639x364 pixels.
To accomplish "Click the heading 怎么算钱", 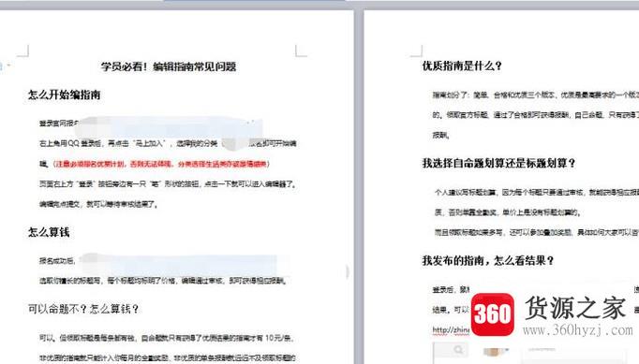I will (49, 232).
